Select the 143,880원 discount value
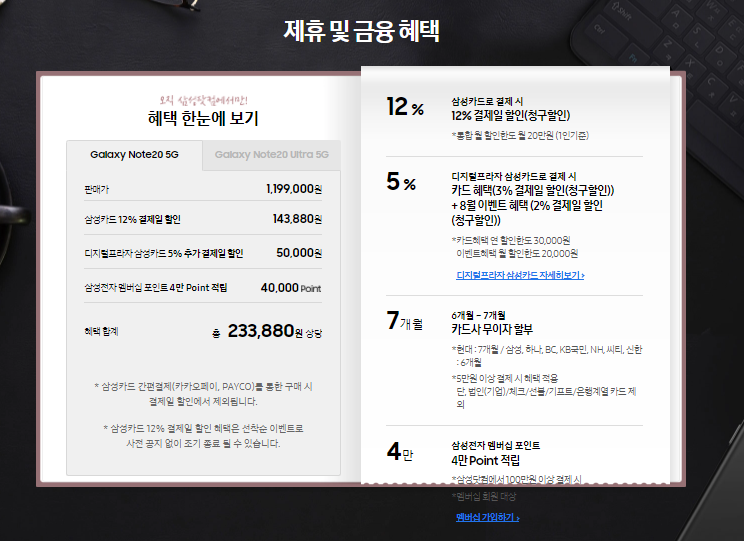744x541 pixels. click(297, 219)
